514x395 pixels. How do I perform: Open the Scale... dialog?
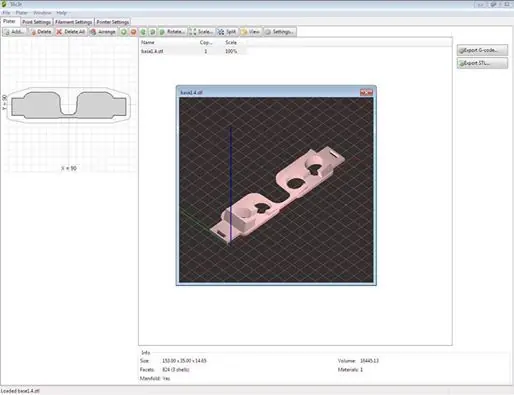coord(201,32)
